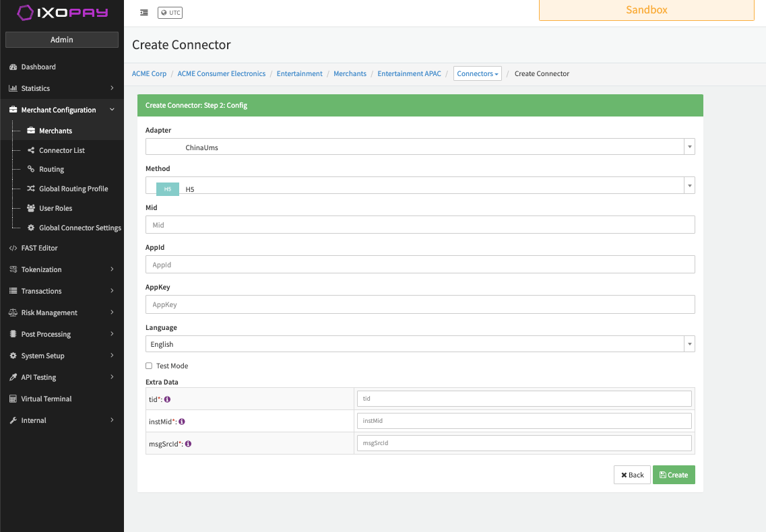Viewport: 766px width, 532px height.
Task: Click into the AppKey input field
Action: (x=420, y=304)
